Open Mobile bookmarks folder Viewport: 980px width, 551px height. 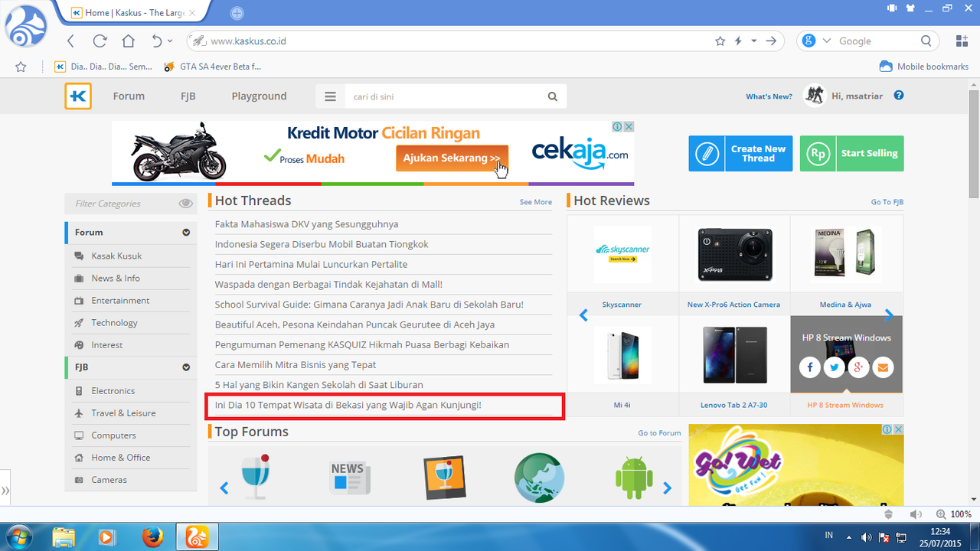click(924, 67)
